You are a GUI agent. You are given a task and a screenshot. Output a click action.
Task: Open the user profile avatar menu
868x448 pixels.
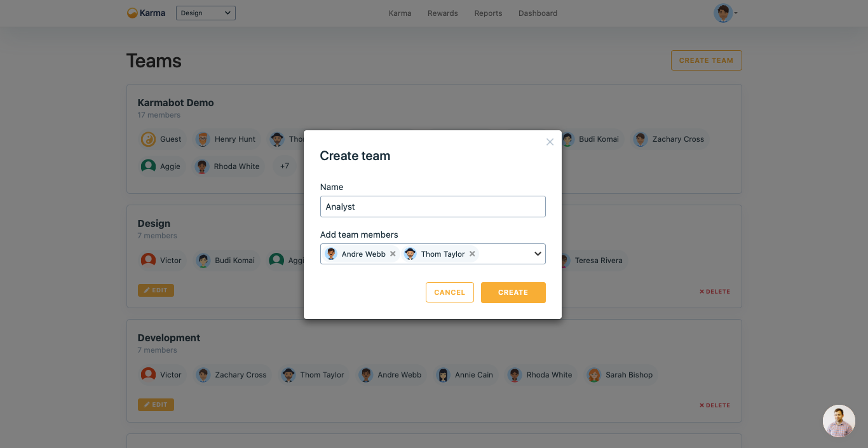tap(725, 13)
